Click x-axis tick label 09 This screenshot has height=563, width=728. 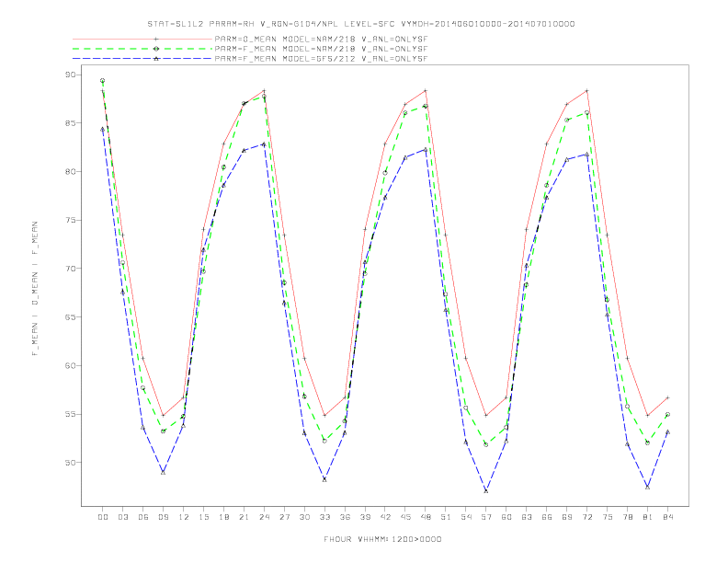(x=163, y=517)
